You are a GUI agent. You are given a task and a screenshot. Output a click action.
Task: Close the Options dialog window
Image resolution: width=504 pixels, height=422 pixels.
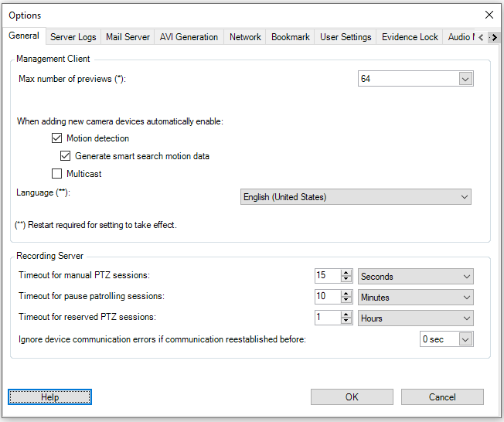click(489, 15)
